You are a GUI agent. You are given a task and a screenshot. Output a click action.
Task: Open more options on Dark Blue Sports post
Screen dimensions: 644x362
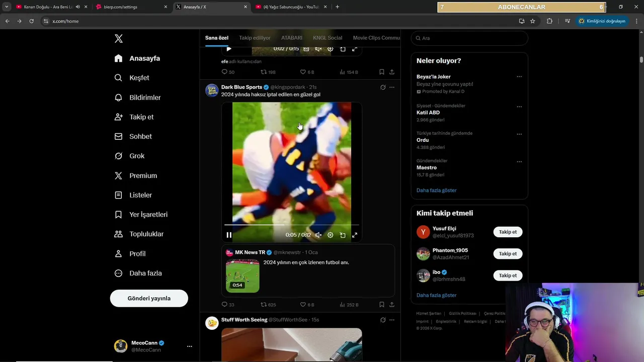coord(392,87)
